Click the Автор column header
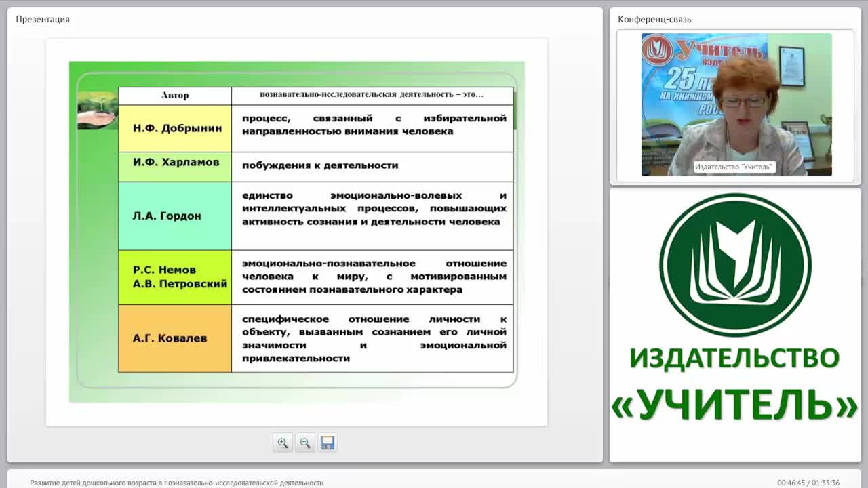 (175, 96)
